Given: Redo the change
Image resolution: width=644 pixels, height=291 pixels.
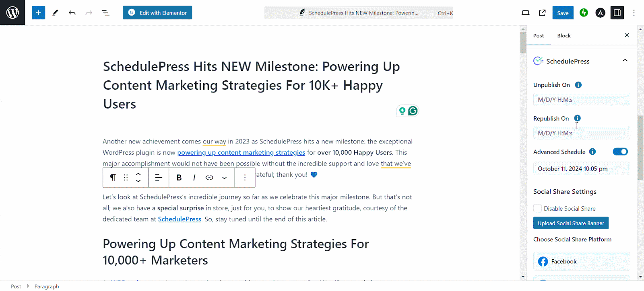Looking at the screenshot, I should point(89,13).
